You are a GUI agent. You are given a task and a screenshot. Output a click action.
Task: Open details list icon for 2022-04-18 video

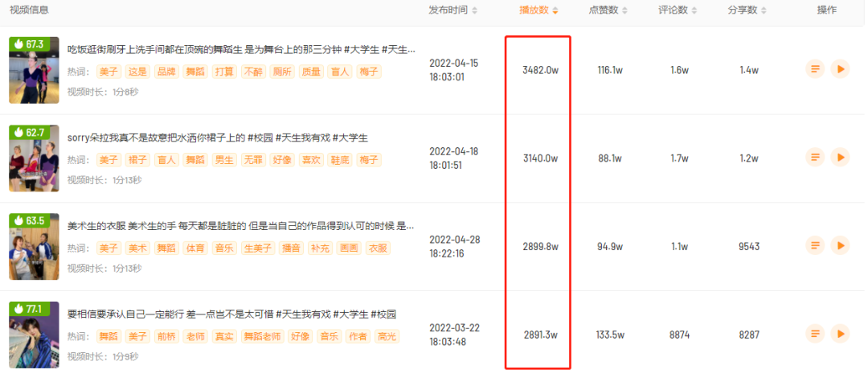[x=816, y=158]
